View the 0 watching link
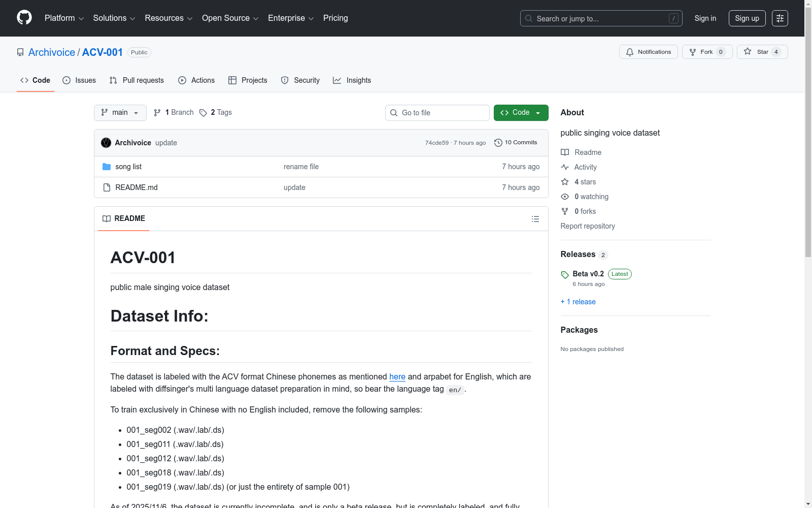Viewport: 812px width, 508px height. (x=585, y=197)
